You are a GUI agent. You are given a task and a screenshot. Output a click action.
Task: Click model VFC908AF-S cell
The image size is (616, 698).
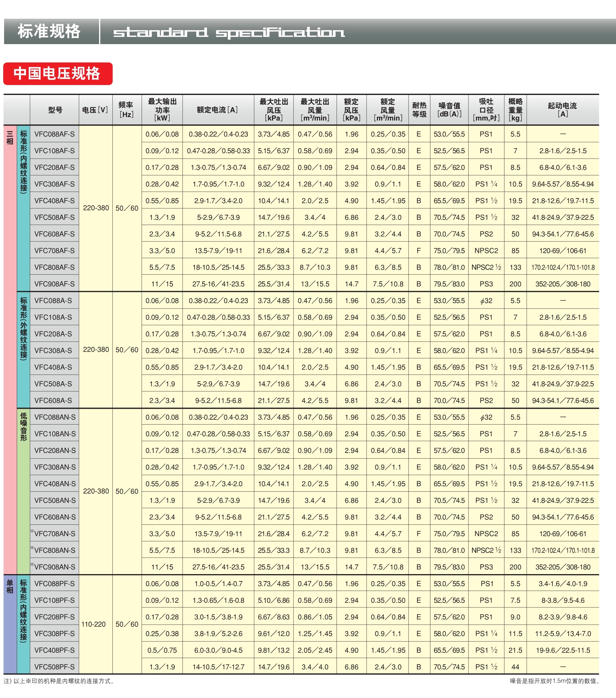pyautogui.click(x=54, y=284)
